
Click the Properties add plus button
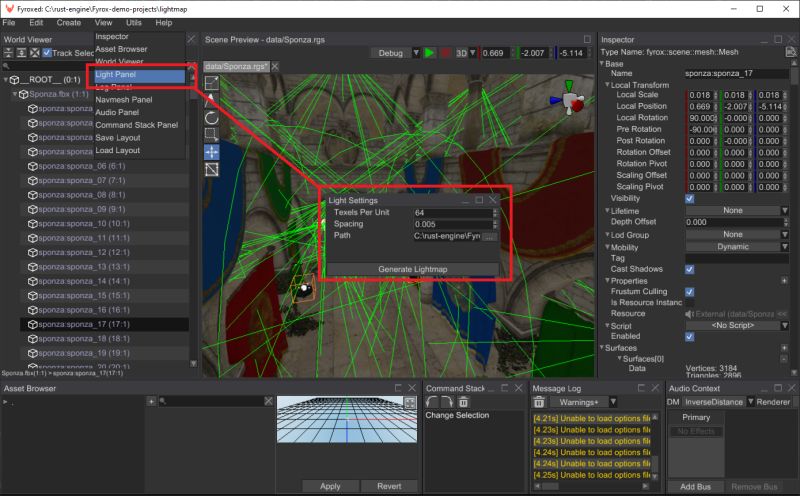(784, 281)
